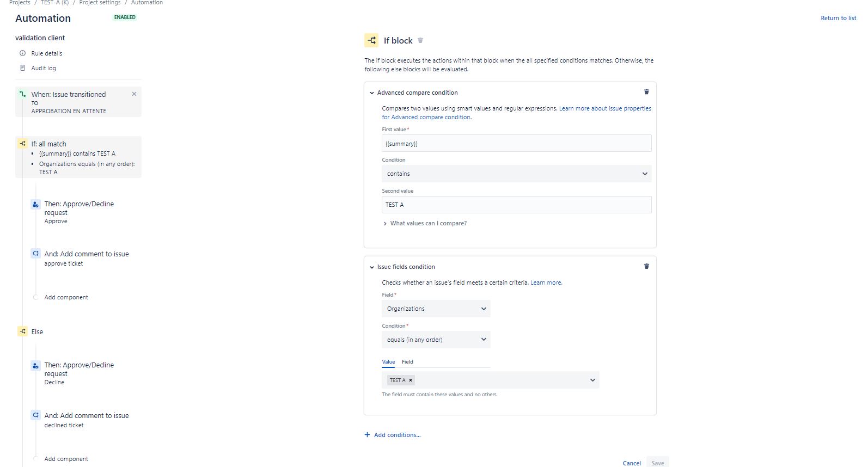The height and width of the screenshot is (467, 868).
Task: Click the approve ticket comment icon
Action: (35, 254)
